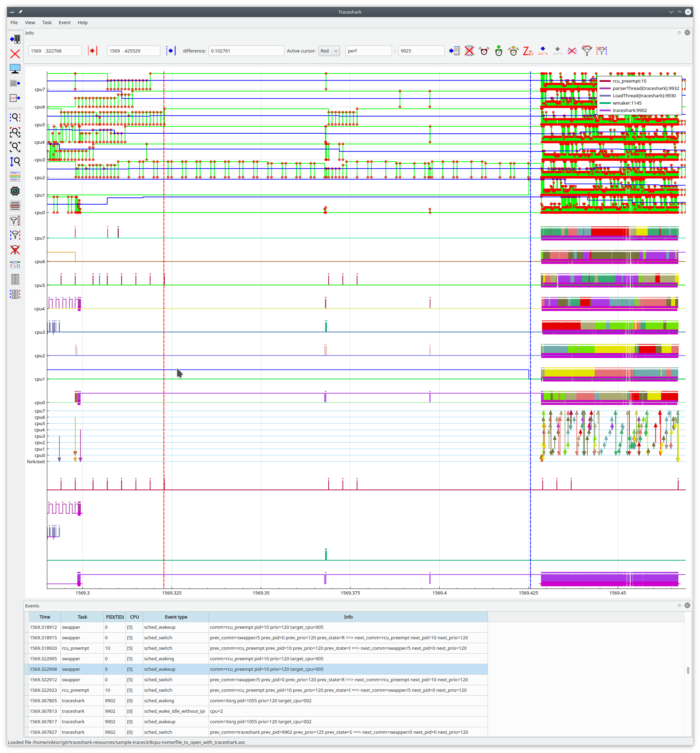
Task: Float the Info panel using diamond button
Action: click(x=679, y=33)
